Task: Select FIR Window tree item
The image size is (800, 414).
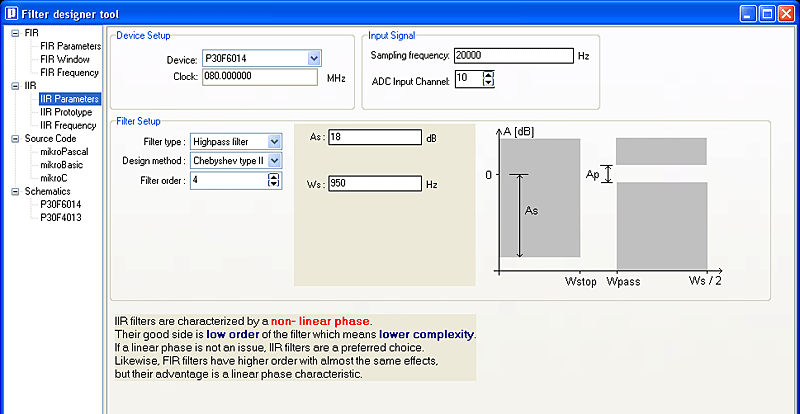Action: tap(64, 59)
